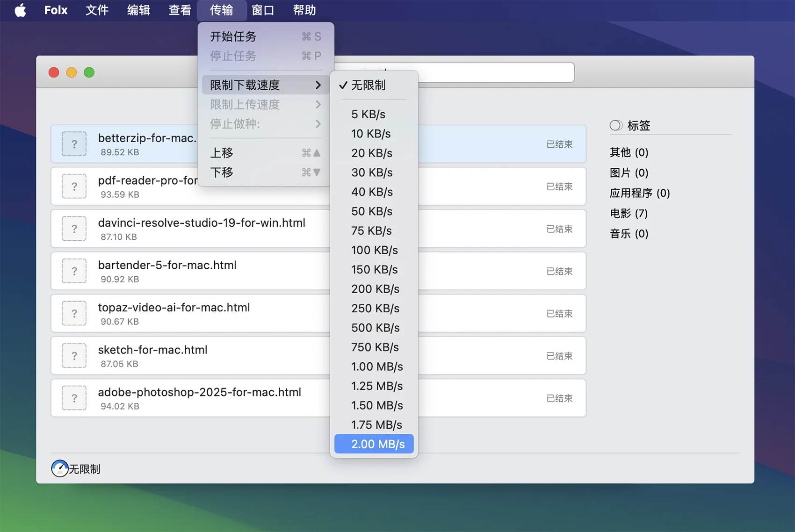Toggle the 标签 switch in sidebar

tap(616, 125)
